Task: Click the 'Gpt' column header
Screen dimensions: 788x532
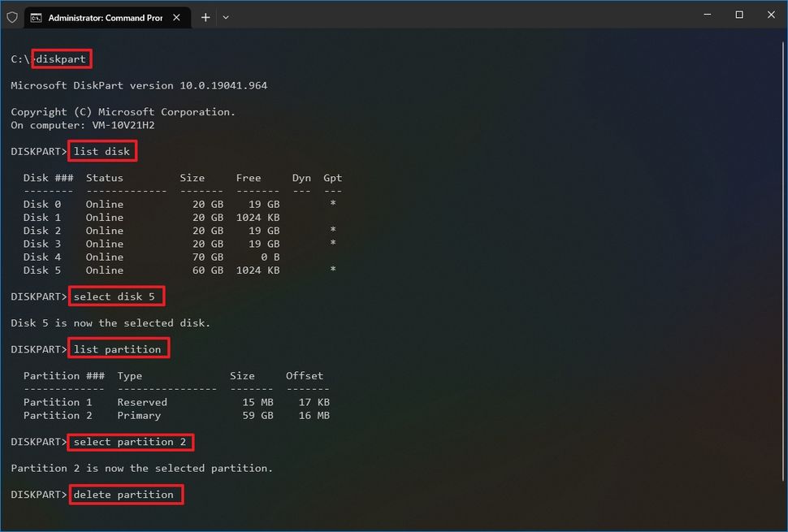Action: [333, 178]
